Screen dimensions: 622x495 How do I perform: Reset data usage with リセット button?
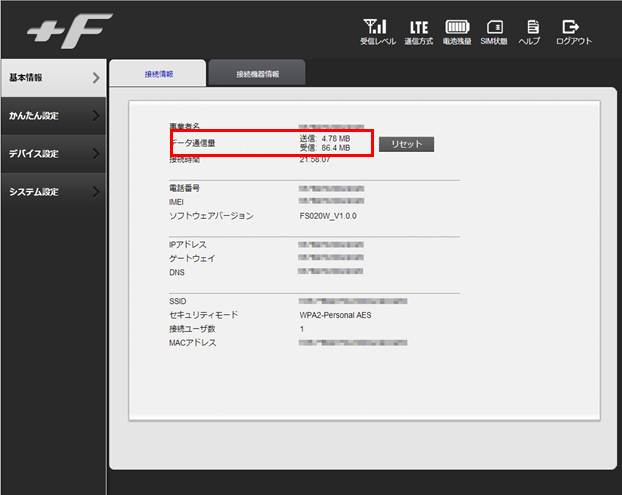pyautogui.click(x=406, y=144)
